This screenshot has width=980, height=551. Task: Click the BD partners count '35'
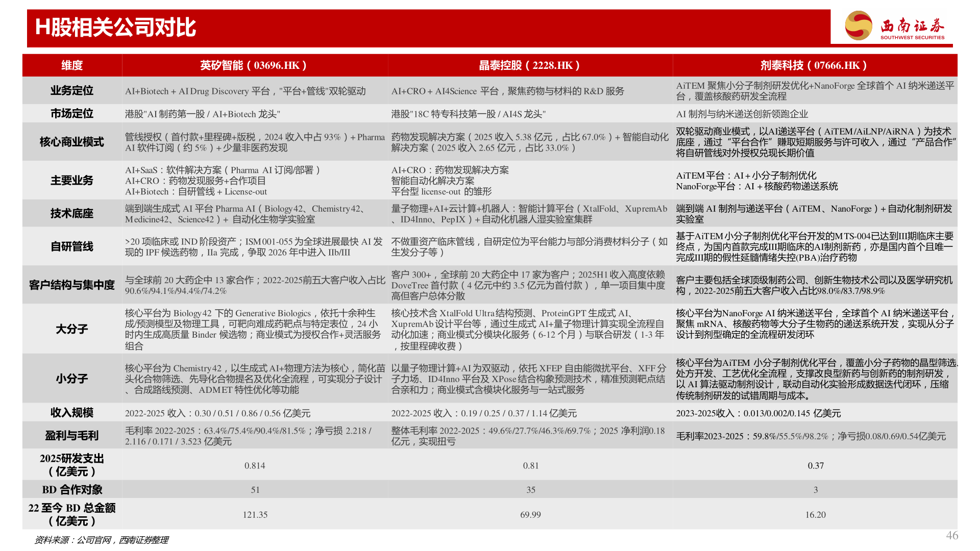pyautogui.click(x=531, y=490)
